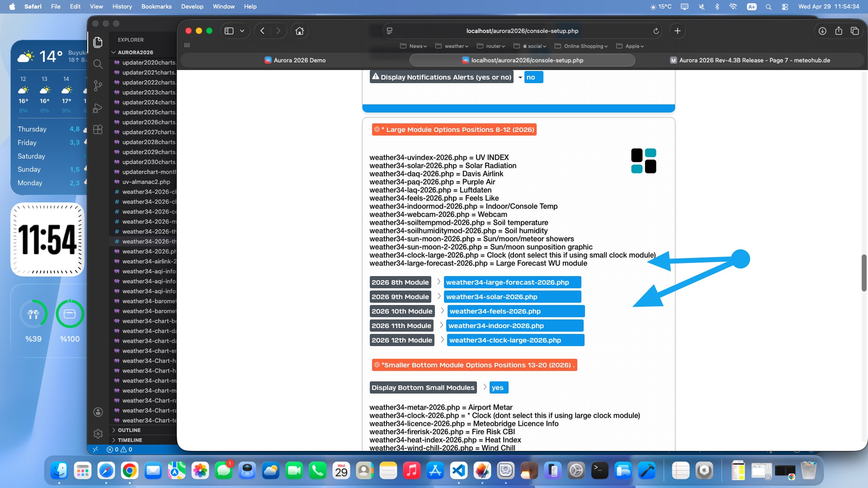Open 2026 12th Module clock-large dropdown
This screenshot has width=868, height=488.
coord(515,340)
